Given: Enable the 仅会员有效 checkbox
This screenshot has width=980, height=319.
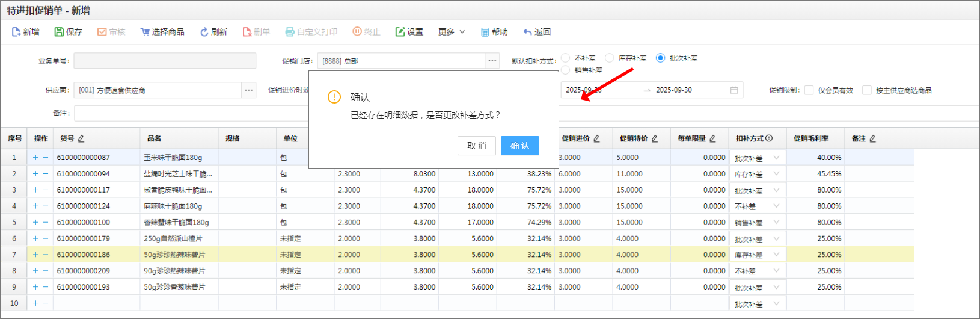Looking at the screenshot, I should [x=809, y=90].
